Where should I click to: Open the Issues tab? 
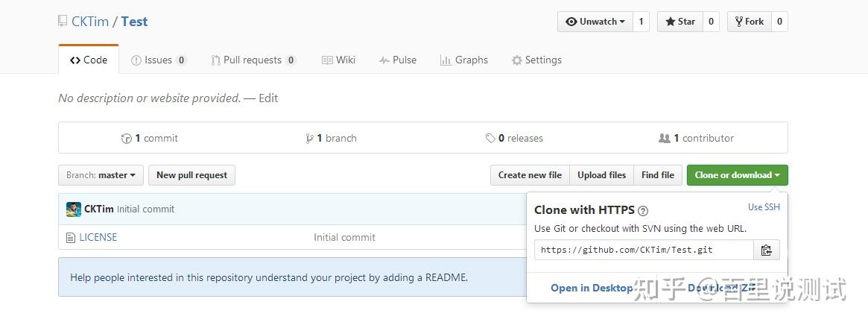pos(158,60)
